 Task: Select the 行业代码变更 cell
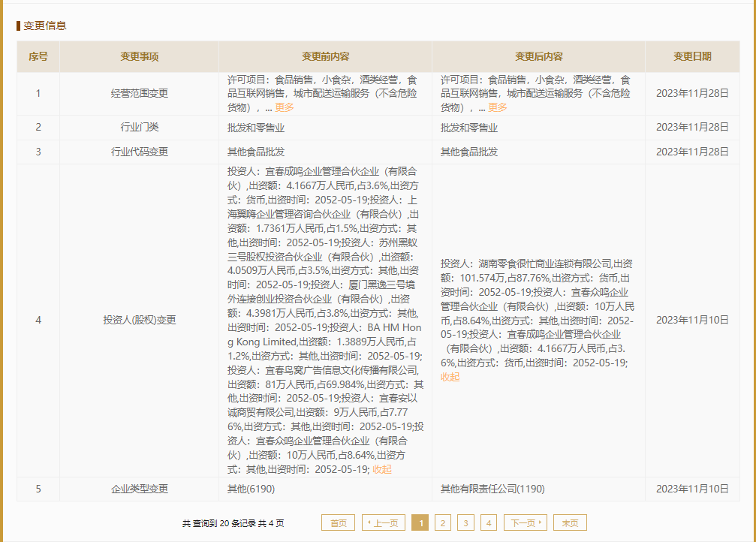point(140,152)
